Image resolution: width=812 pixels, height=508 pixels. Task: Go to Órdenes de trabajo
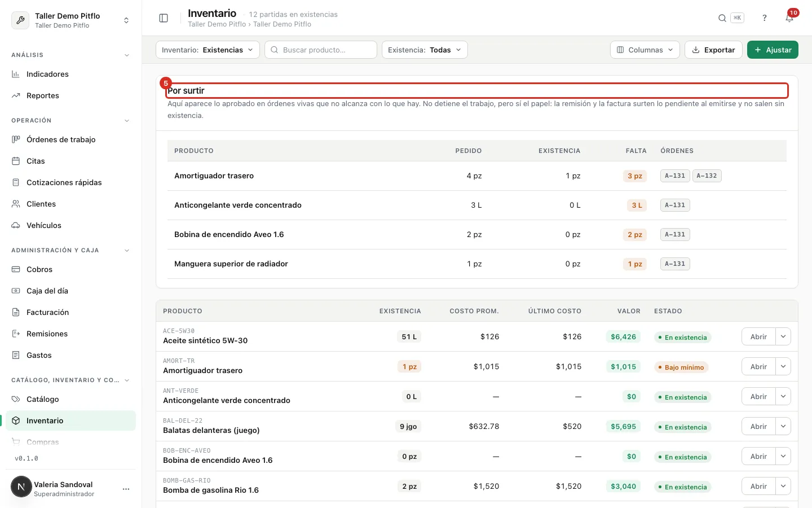(x=70, y=139)
